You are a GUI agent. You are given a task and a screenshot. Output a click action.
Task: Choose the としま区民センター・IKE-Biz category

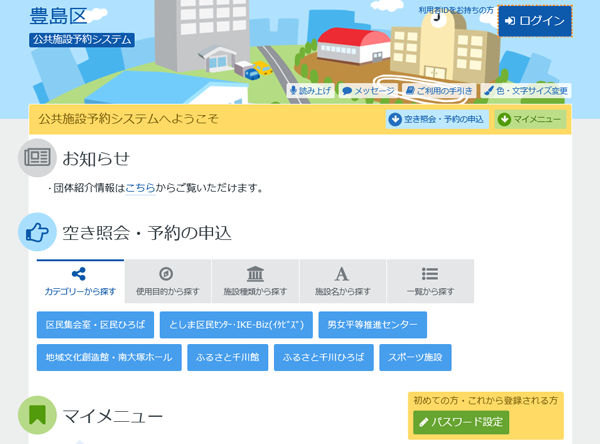(x=236, y=325)
